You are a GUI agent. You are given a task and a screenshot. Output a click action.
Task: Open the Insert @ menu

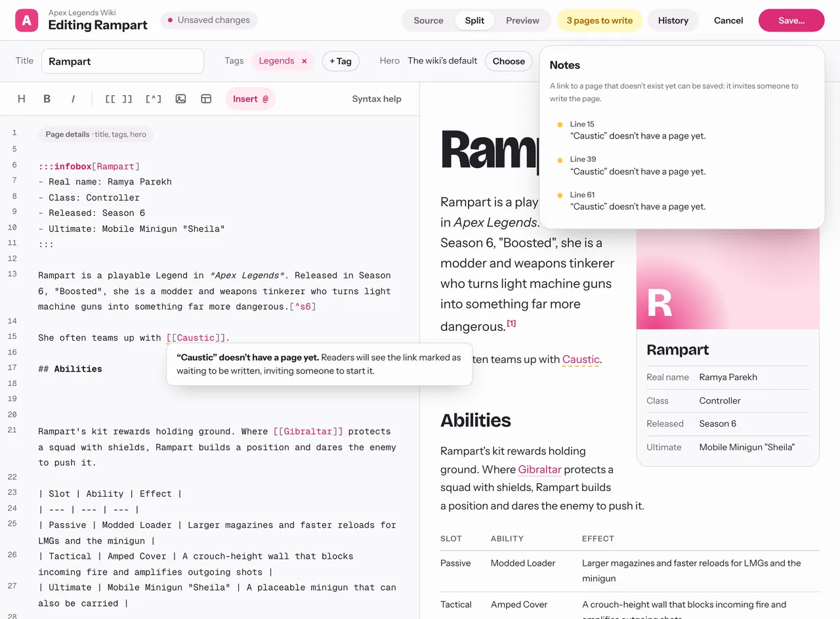(251, 99)
